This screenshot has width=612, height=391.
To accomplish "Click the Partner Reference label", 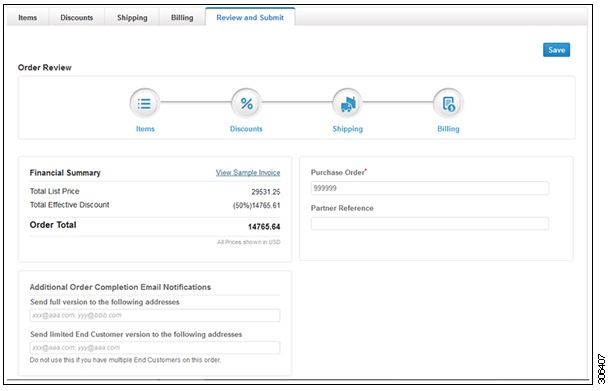I will point(342,208).
